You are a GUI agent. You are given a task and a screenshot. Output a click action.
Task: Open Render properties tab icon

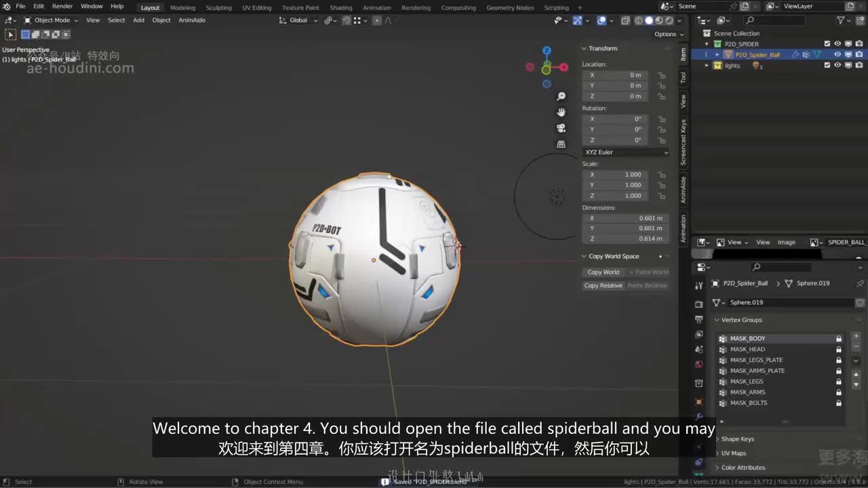point(698,304)
